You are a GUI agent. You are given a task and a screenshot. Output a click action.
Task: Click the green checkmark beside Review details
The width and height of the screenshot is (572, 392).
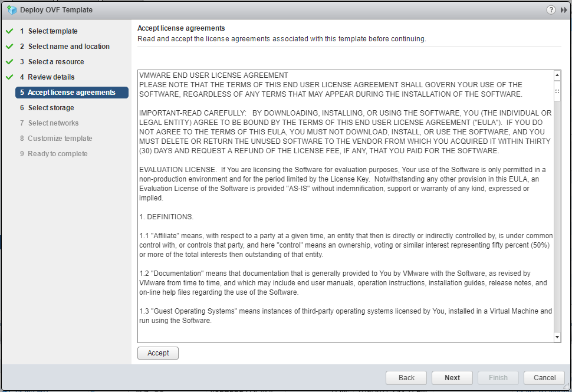coord(9,77)
